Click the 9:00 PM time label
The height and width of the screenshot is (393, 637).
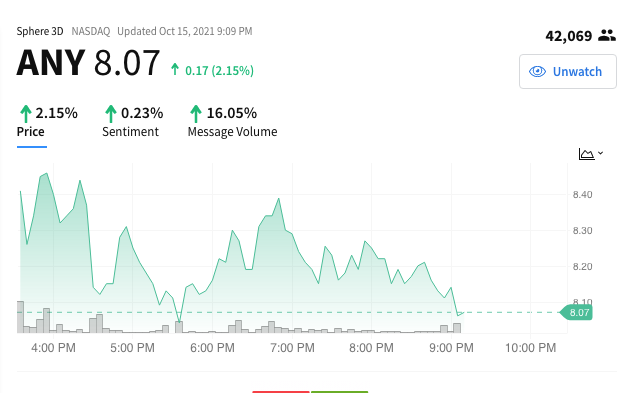451,348
